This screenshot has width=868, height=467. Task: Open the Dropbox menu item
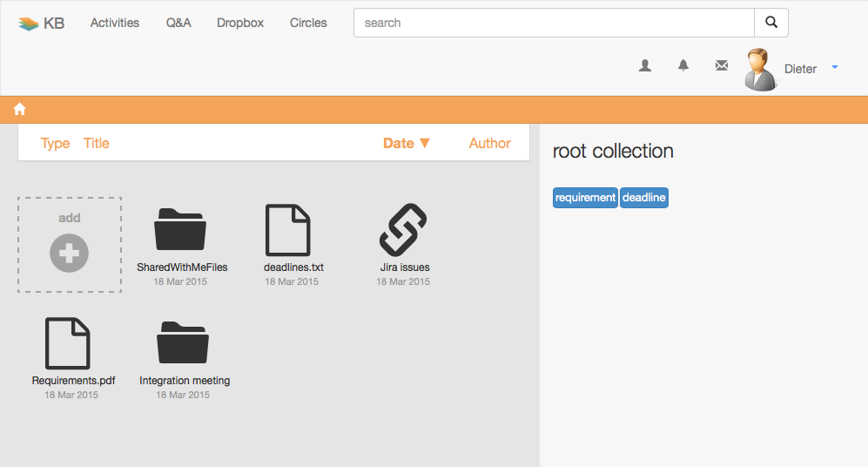coord(240,23)
